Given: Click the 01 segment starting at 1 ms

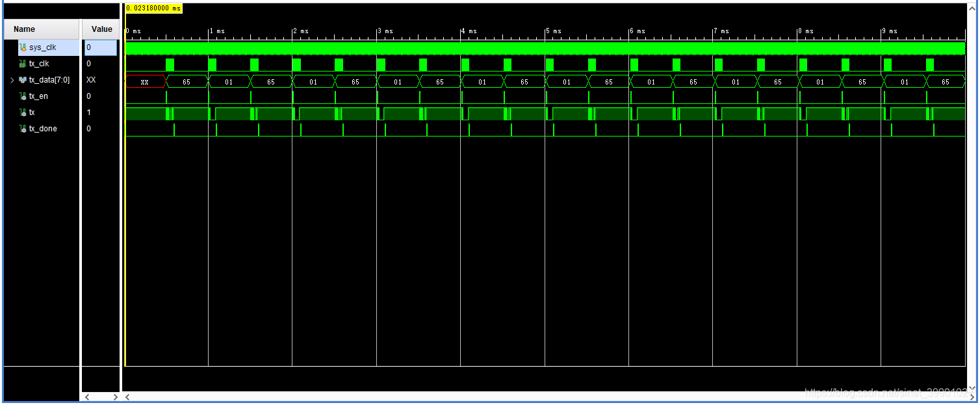Looking at the screenshot, I should point(229,82).
